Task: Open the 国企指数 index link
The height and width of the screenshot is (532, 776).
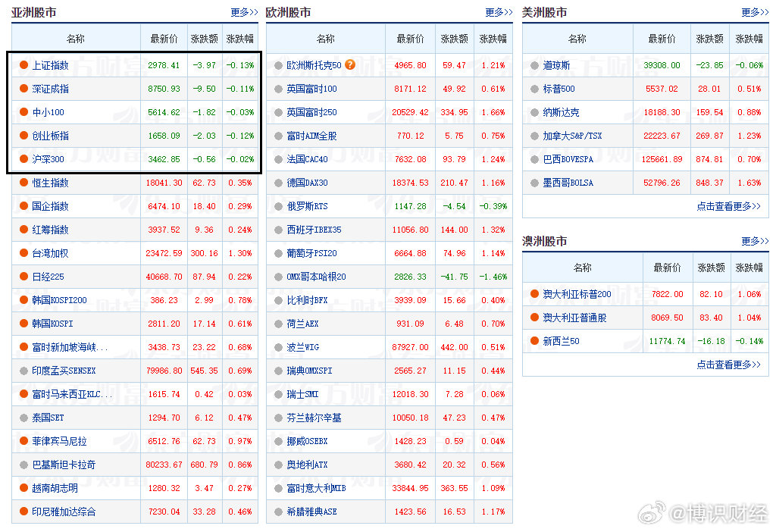Action: (51, 206)
